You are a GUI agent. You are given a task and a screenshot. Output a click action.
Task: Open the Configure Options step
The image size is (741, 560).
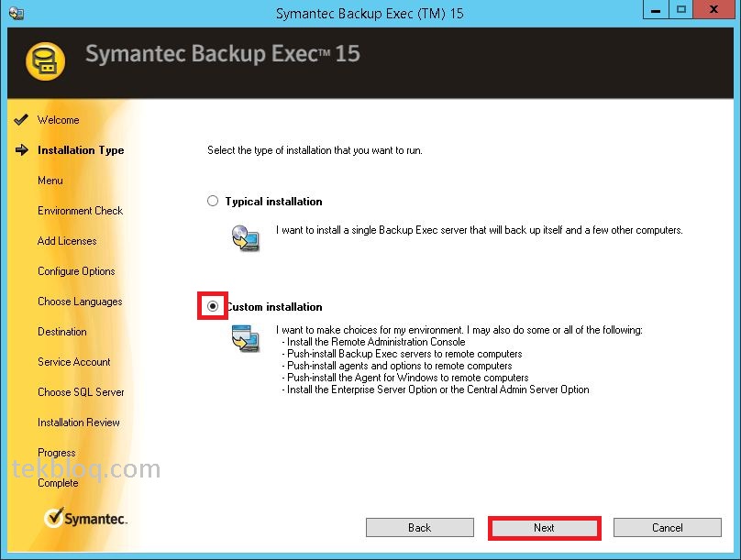pos(76,271)
